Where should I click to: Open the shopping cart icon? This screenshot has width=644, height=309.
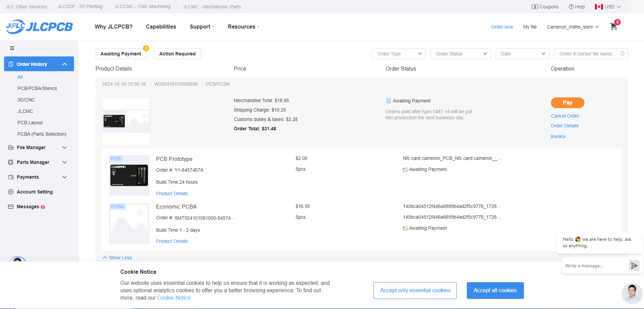click(x=613, y=27)
